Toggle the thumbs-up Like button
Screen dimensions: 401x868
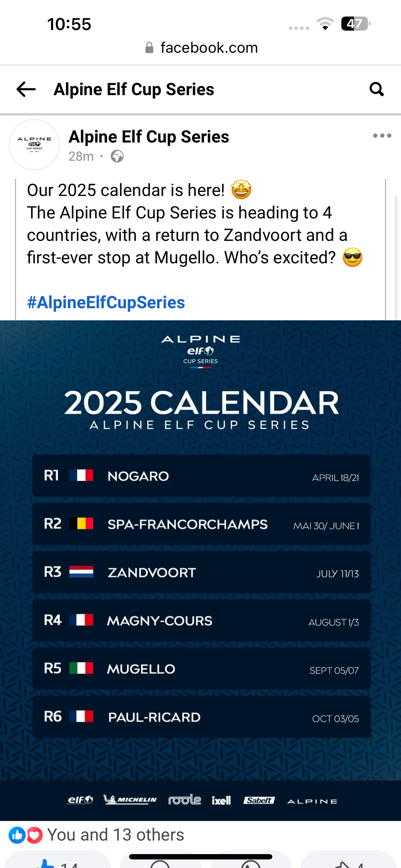pyautogui.click(x=57, y=862)
